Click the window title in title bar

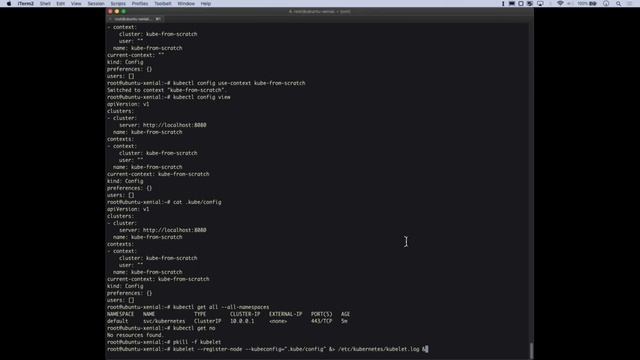[320, 11]
